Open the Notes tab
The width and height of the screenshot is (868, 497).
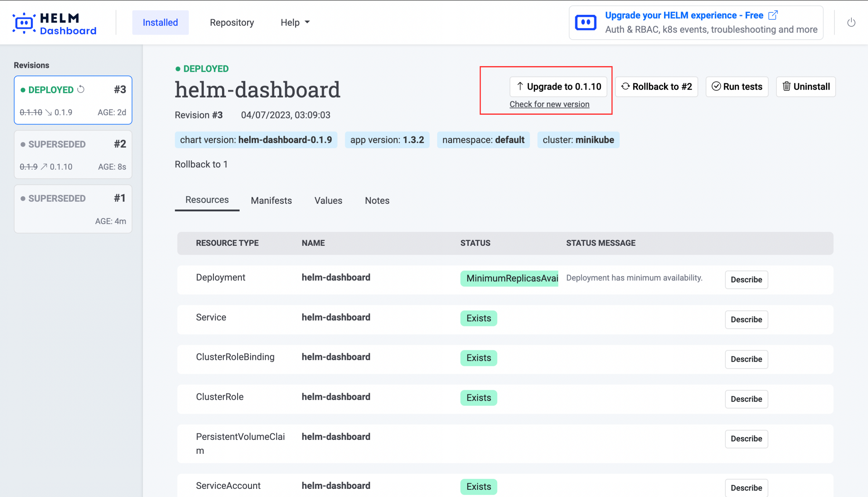(x=377, y=200)
